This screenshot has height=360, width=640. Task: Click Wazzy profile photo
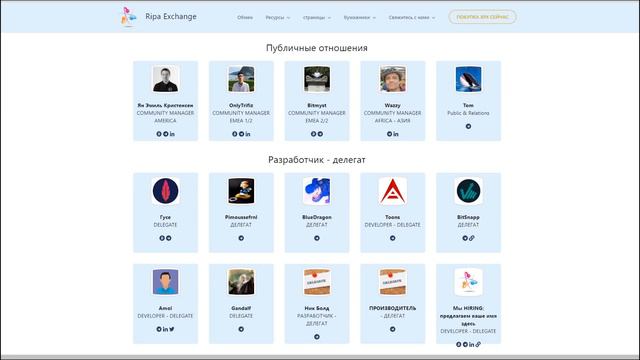(x=393, y=79)
